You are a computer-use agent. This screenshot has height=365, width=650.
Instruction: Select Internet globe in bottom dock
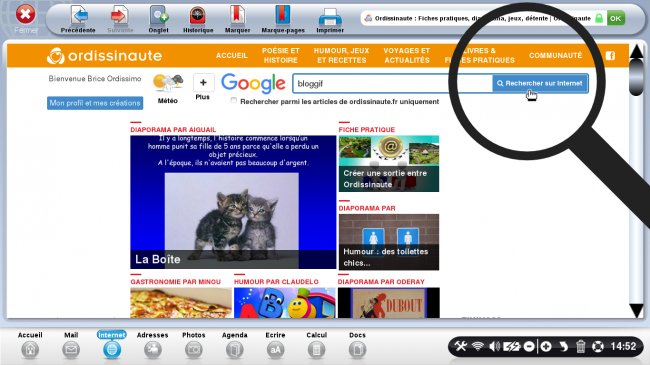pyautogui.click(x=112, y=345)
